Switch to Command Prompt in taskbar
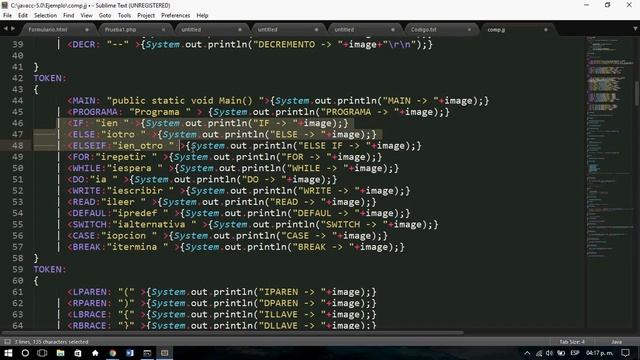Image resolution: width=640 pixels, height=360 pixels. click(x=147, y=353)
